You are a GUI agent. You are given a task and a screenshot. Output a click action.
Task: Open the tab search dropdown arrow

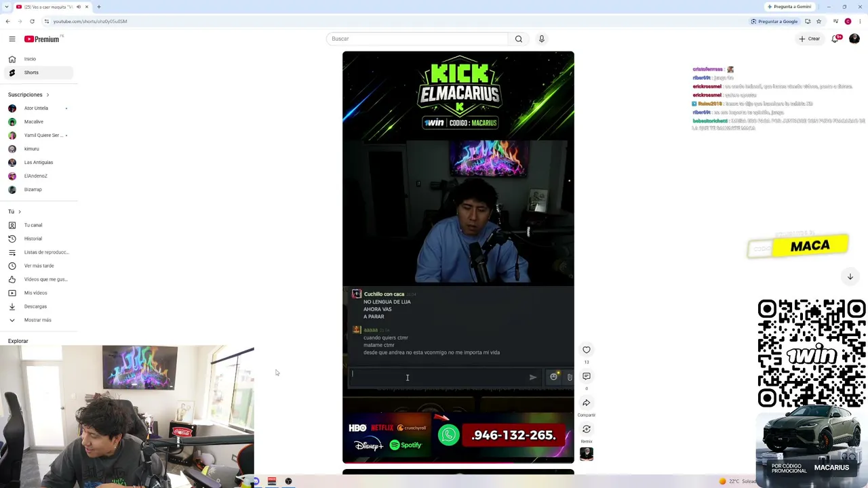coord(7,7)
